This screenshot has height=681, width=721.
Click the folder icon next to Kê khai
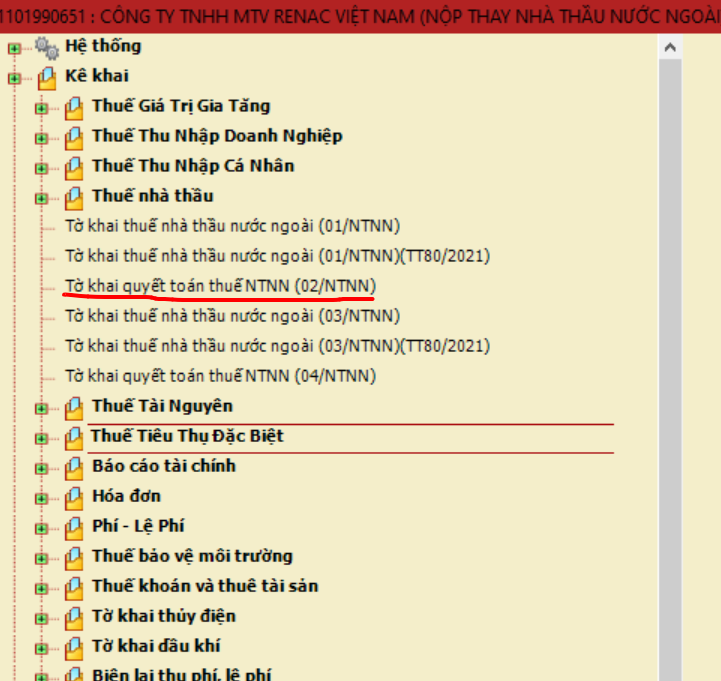(46, 76)
